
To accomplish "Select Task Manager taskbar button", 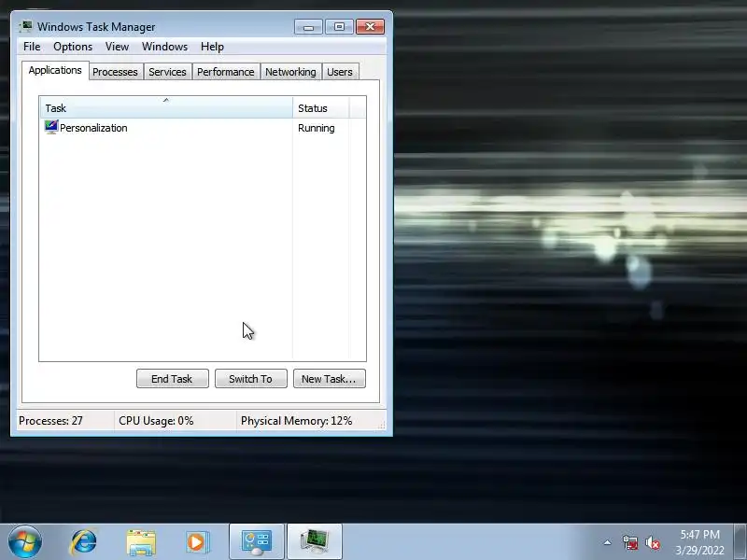I will 315,542.
